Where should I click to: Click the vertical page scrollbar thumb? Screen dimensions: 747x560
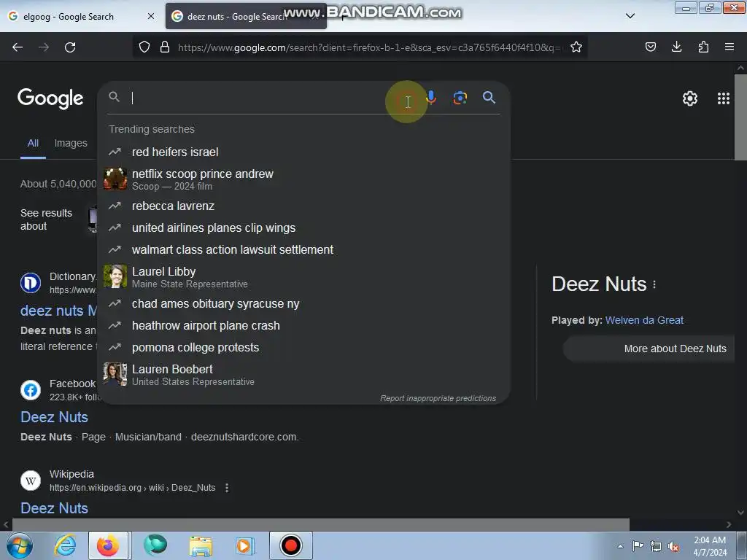(x=741, y=117)
